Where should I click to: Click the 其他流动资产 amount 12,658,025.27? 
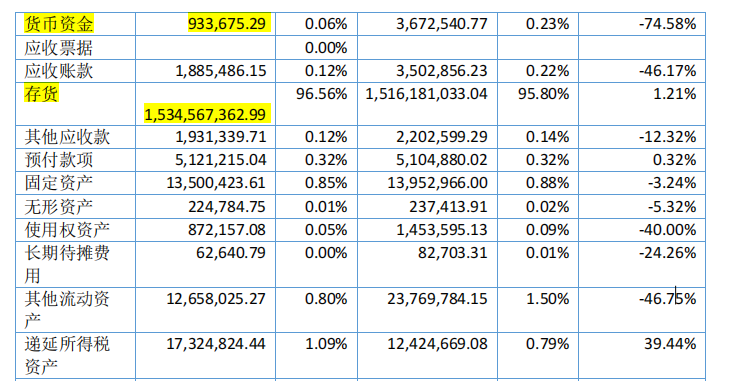pos(216,298)
